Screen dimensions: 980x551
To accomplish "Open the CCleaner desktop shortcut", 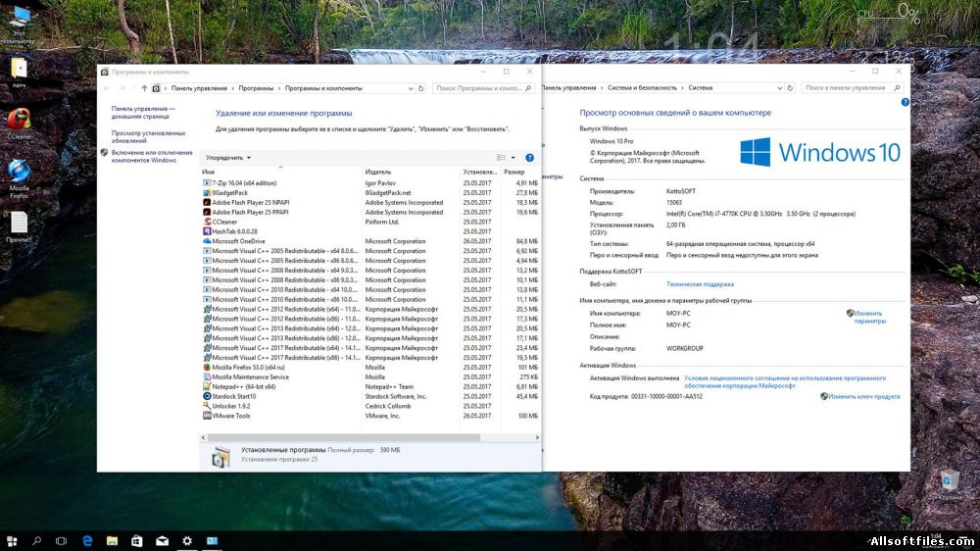I will (x=20, y=124).
